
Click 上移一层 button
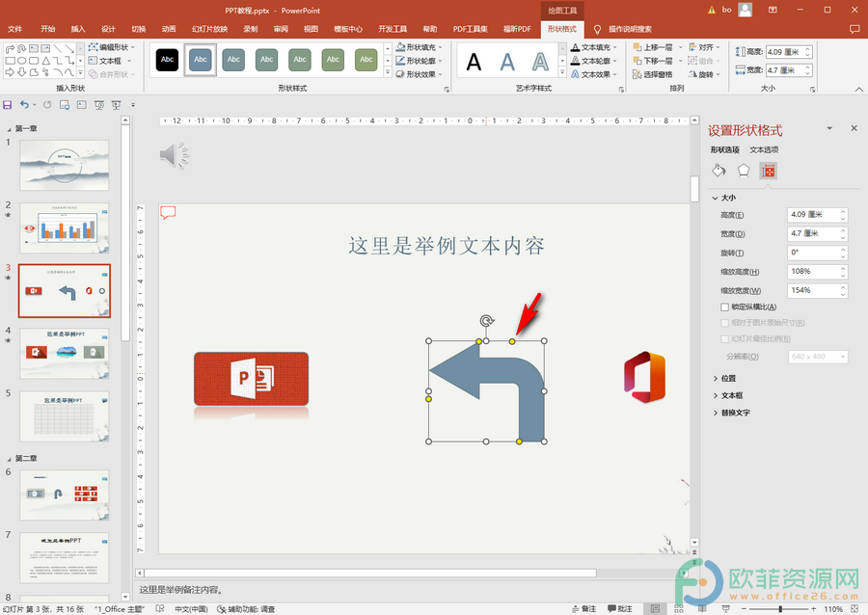[x=653, y=47]
